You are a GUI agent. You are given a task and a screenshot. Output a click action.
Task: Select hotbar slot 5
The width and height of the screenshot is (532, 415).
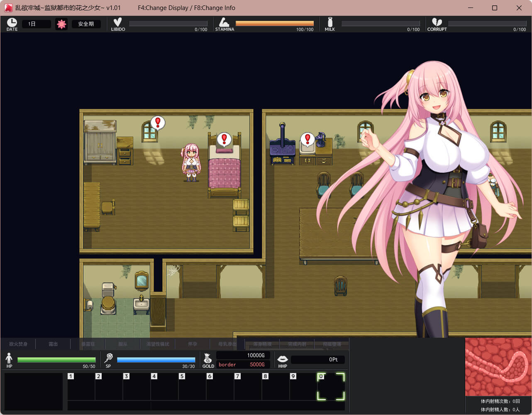click(193, 387)
